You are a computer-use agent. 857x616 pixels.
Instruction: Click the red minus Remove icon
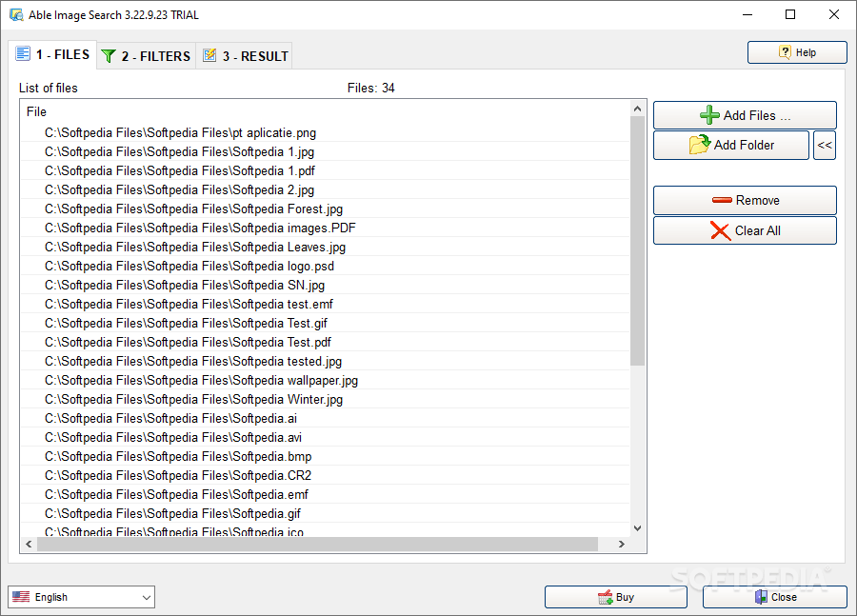(722, 200)
